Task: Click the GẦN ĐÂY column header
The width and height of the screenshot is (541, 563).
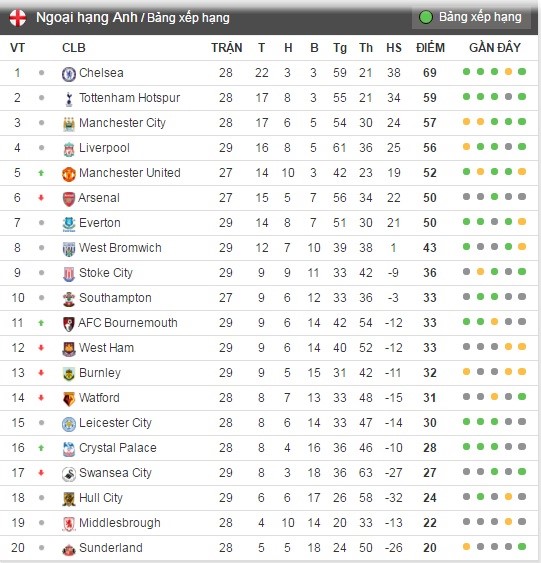Action: [x=494, y=47]
